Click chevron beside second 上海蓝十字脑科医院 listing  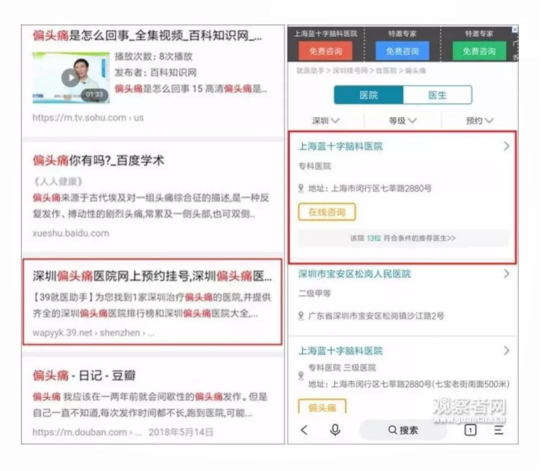coord(507,350)
